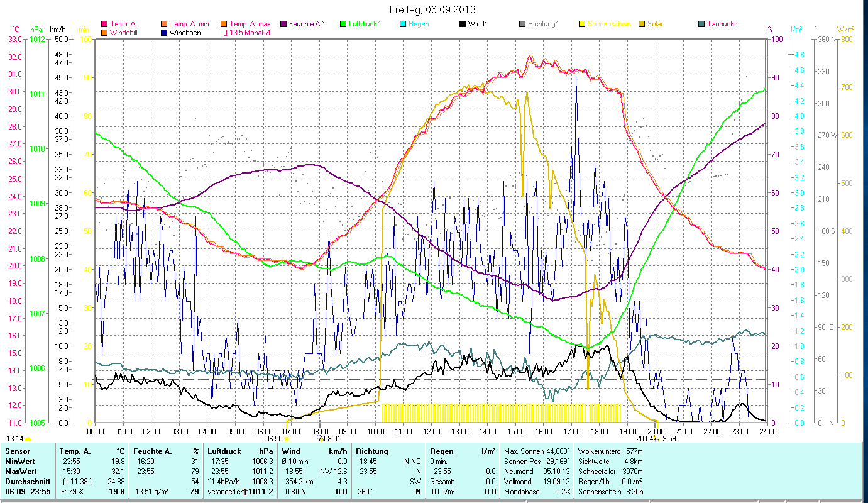Toggle the 13.5 Monat-Ø legend checkbox
The image size is (868, 503).
[223, 32]
